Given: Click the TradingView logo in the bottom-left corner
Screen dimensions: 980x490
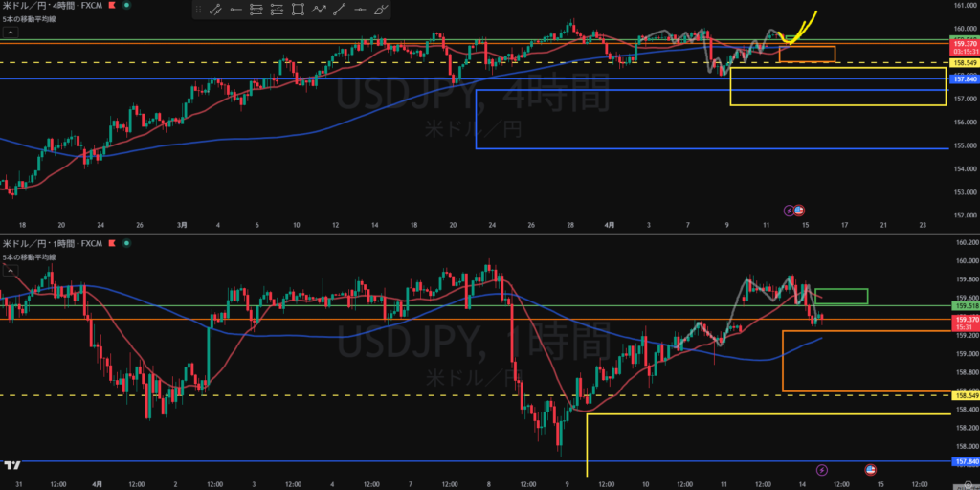Looking at the screenshot, I should pyautogui.click(x=12, y=466).
